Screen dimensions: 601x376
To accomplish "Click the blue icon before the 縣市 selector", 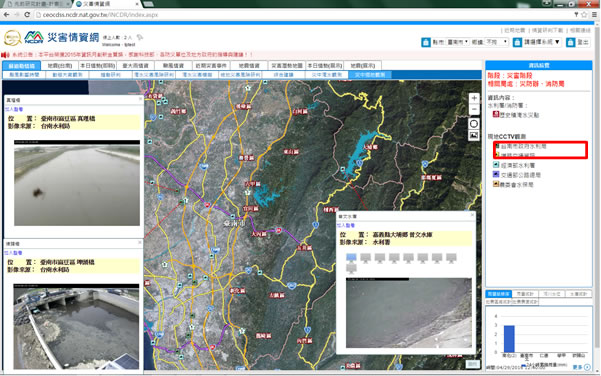I will click(426, 42).
